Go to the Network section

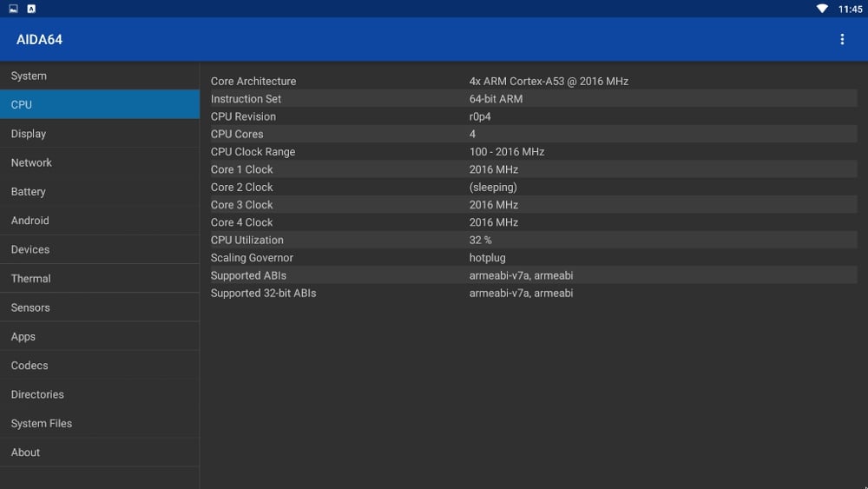[x=100, y=162]
